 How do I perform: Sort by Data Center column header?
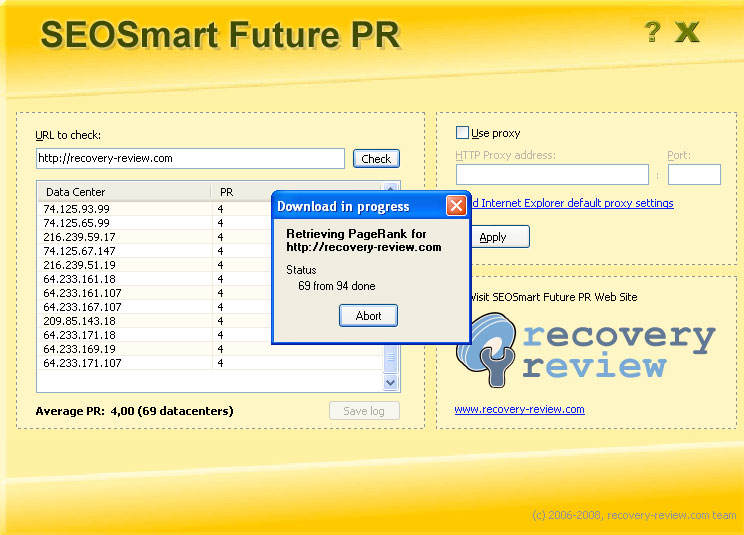click(124, 192)
